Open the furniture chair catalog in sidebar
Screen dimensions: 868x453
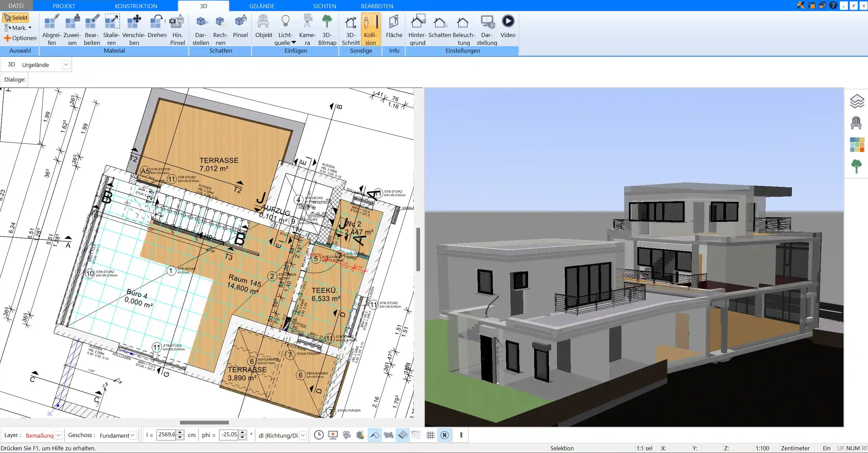point(856,123)
